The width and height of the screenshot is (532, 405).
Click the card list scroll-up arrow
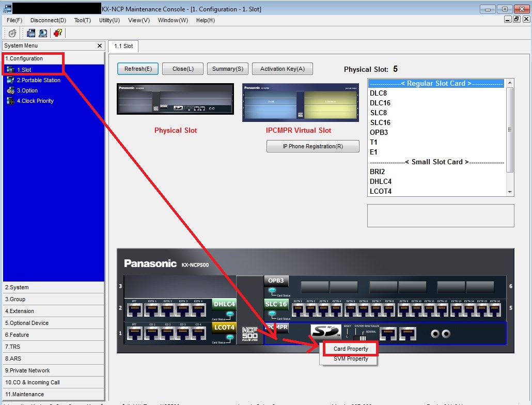[x=510, y=83]
